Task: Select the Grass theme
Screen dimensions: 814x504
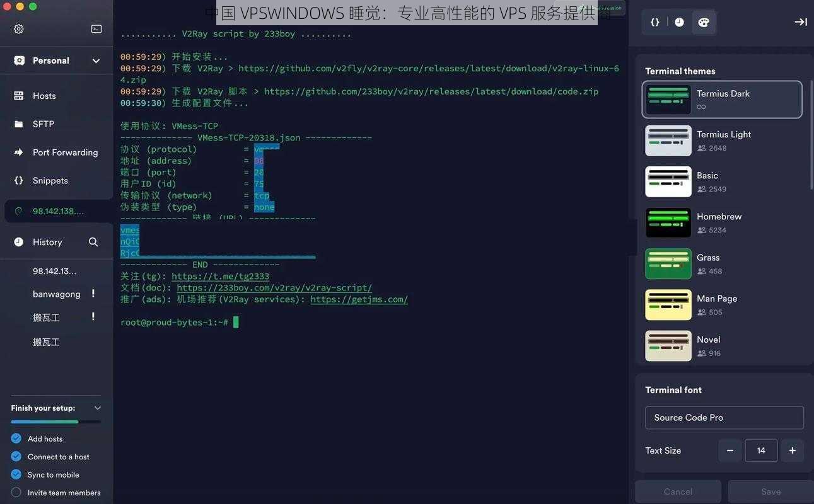Action: point(722,263)
